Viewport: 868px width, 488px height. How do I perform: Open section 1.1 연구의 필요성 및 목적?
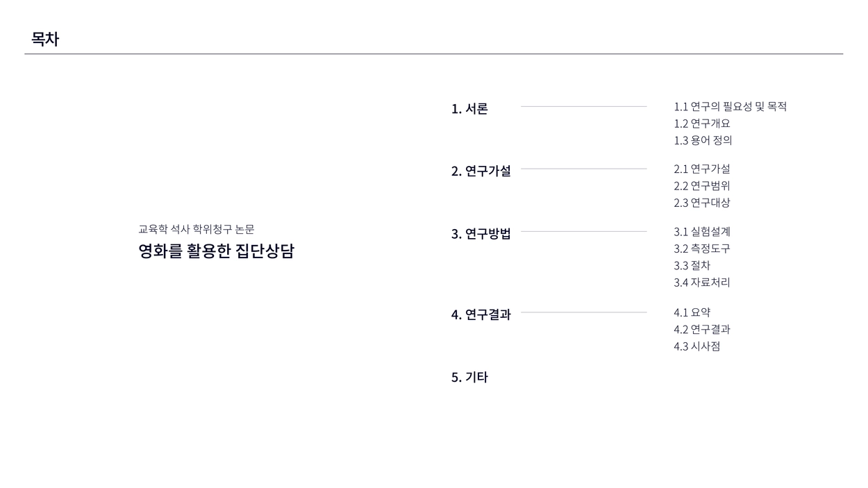[730, 107]
